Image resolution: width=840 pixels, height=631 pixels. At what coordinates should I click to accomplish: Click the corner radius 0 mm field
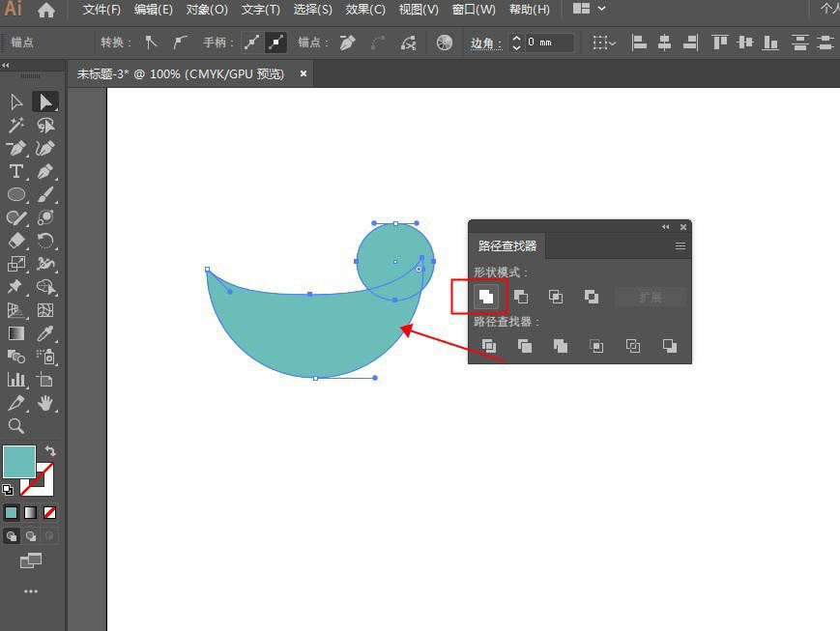(x=550, y=43)
